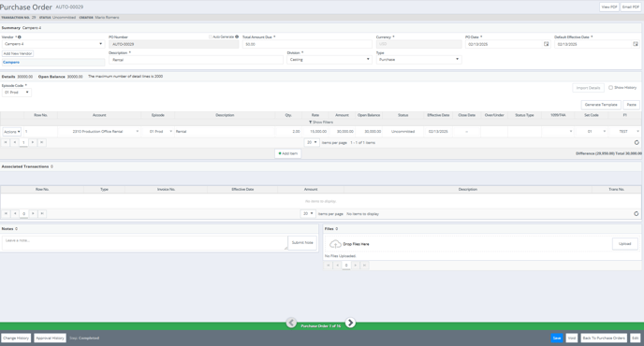Viewport: 644px width, 346px height.
Task: Sort by Open Balance column header
Action: click(369, 115)
